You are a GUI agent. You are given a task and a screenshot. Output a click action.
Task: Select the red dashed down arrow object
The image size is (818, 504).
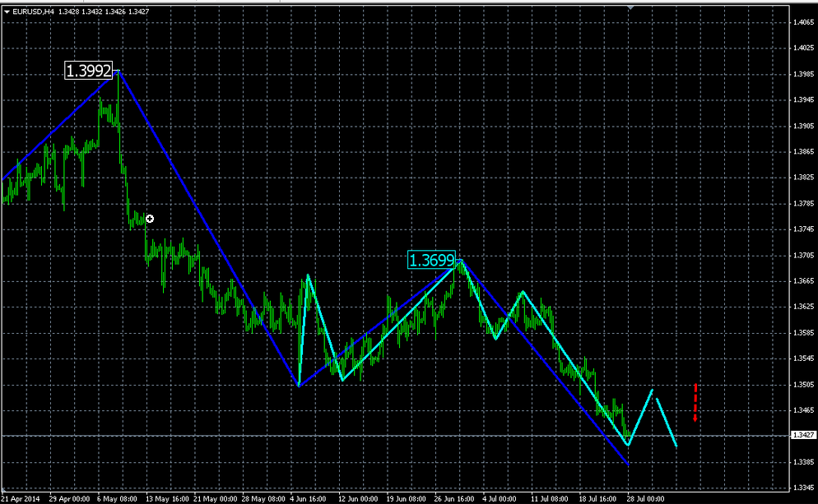695,403
